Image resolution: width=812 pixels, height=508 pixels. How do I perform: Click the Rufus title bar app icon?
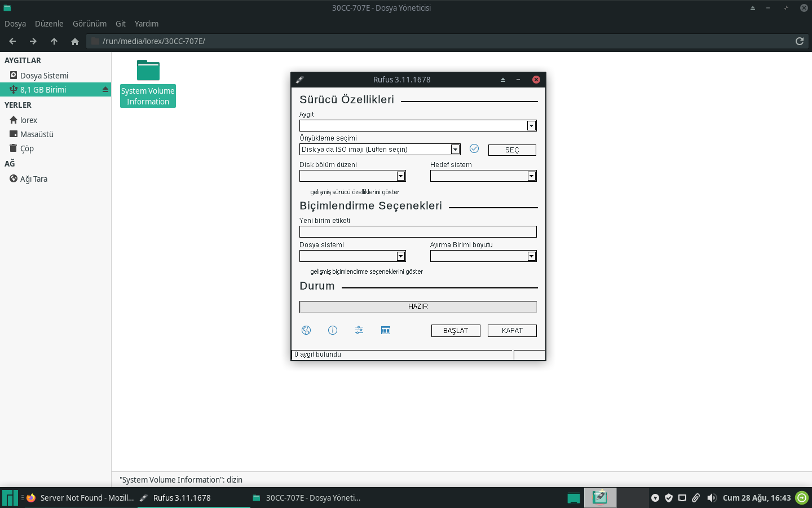click(x=300, y=80)
